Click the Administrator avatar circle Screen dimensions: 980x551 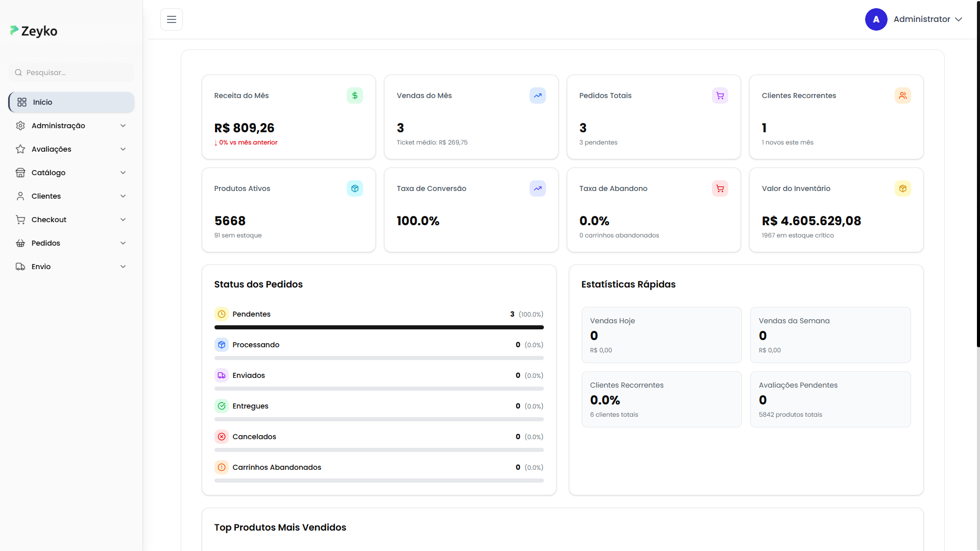(x=876, y=19)
